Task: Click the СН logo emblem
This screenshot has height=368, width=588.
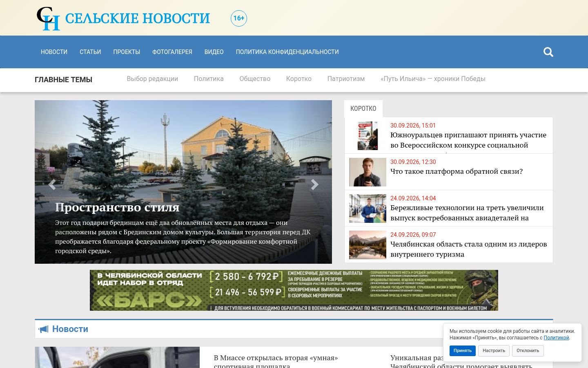Action: click(48, 18)
